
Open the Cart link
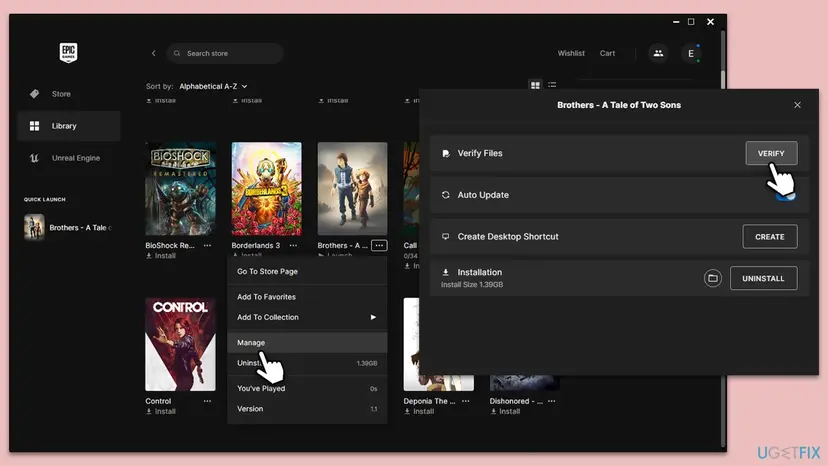tap(607, 53)
